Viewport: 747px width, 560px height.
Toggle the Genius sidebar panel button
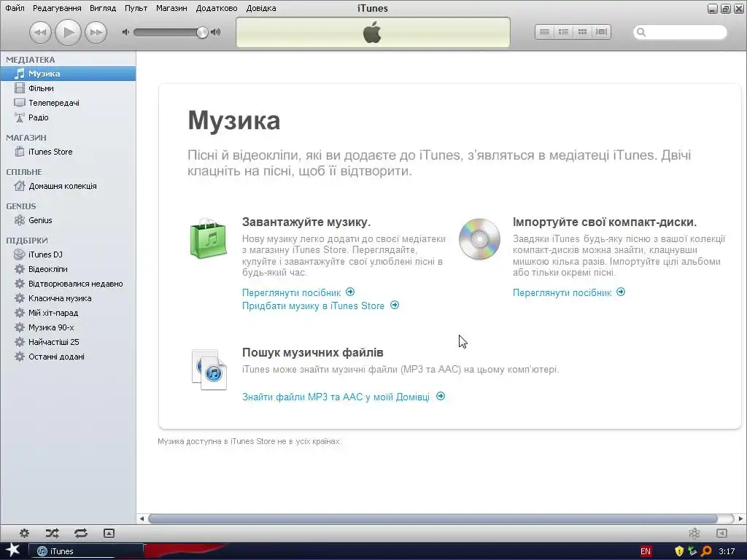721,533
